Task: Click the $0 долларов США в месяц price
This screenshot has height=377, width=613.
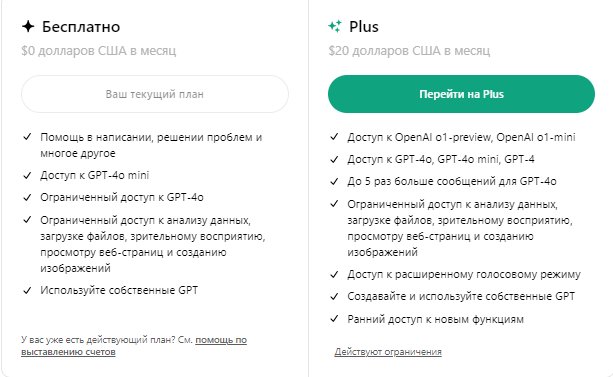Action: (99, 51)
